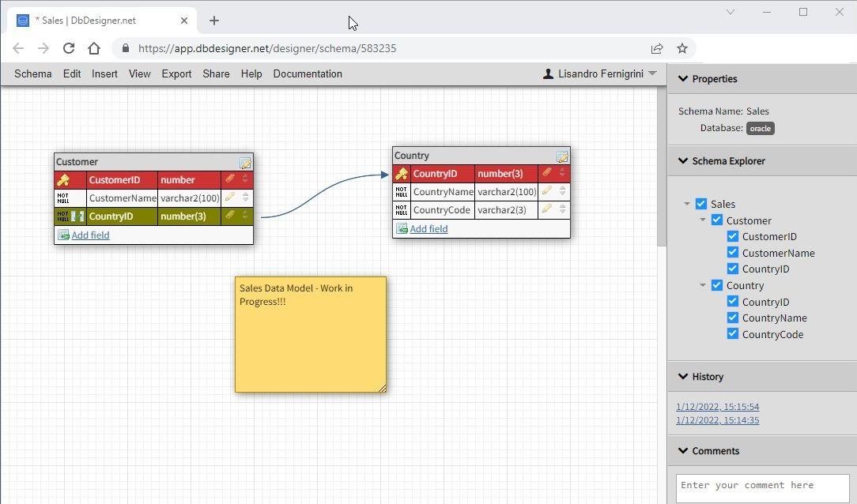Viewport: 857px width, 504px height.
Task: Collapse the History panel
Action: pos(682,376)
